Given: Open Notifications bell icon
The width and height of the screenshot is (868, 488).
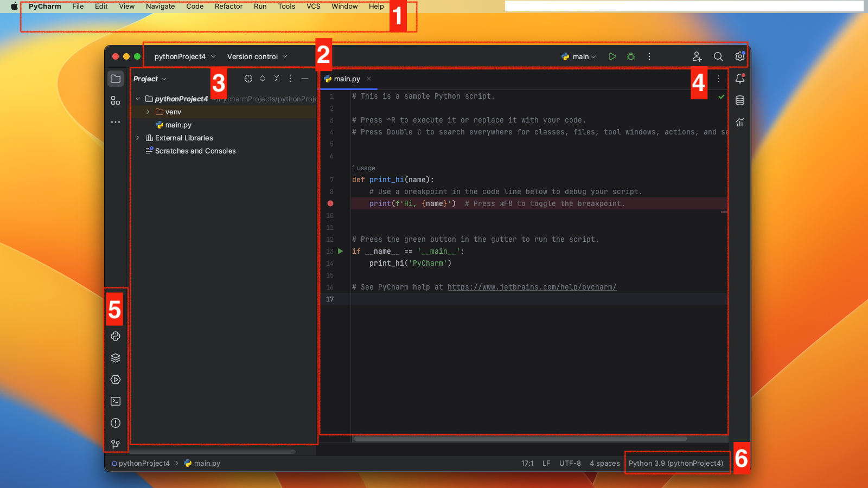Looking at the screenshot, I should [740, 79].
